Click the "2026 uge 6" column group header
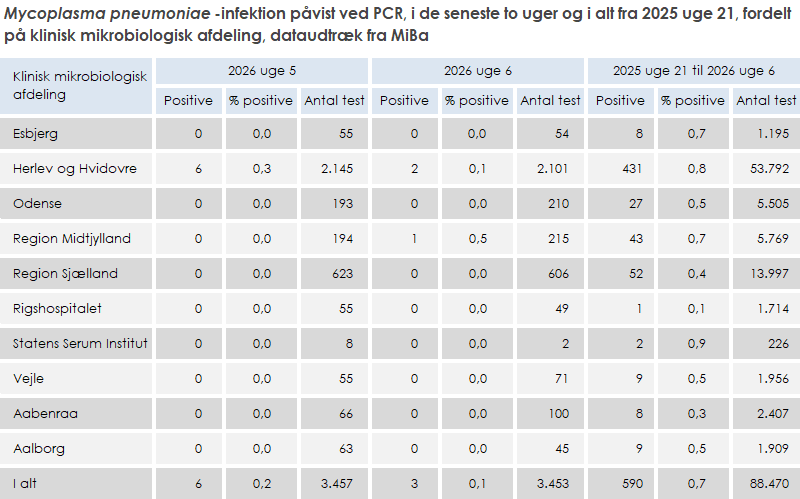The height and width of the screenshot is (499, 800). (x=478, y=71)
